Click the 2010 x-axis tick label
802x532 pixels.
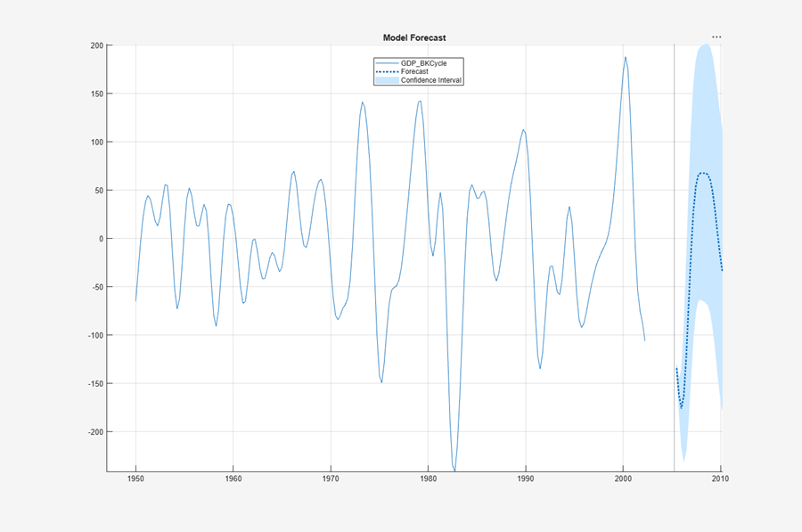coord(721,479)
